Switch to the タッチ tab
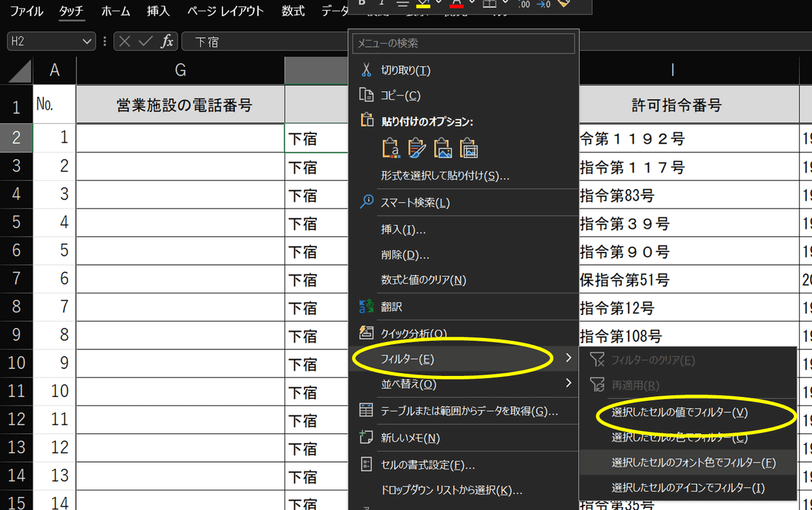Image resolution: width=812 pixels, height=510 pixels. (72, 11)
